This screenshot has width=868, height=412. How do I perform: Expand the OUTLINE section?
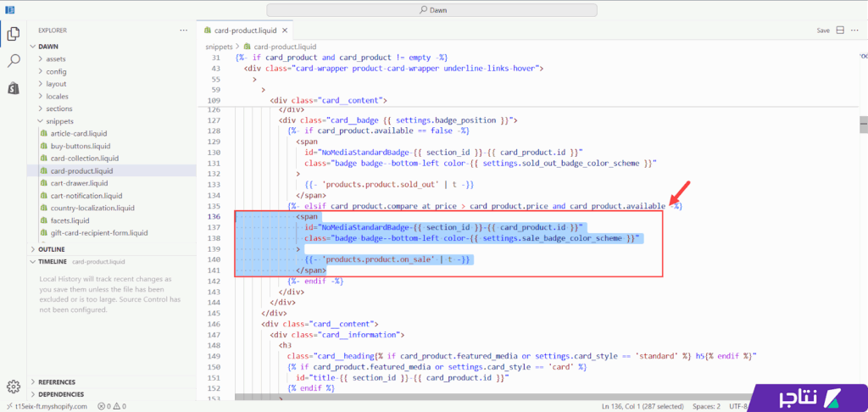[x=51, y=249]
